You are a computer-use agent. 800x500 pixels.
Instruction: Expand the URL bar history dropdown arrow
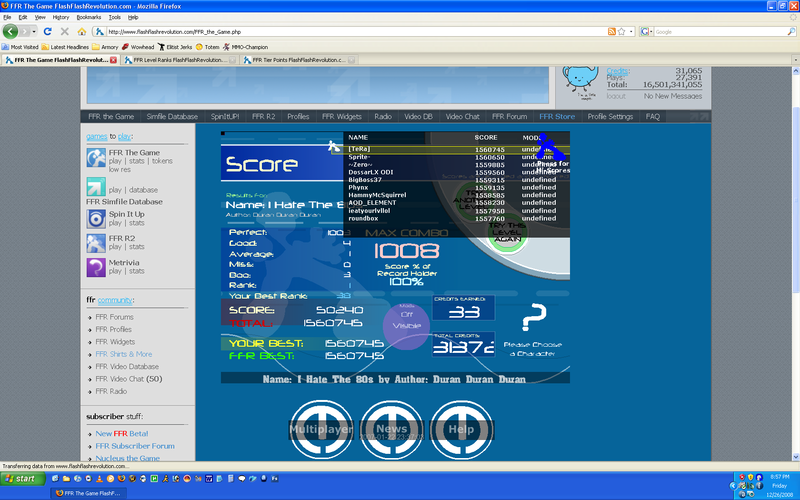coord(630,31)
